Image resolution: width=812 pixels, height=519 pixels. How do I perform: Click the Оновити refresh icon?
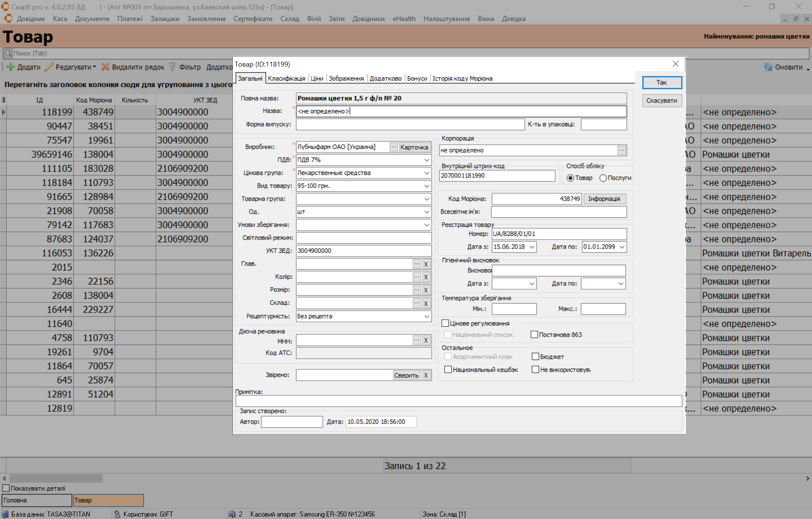tap(768, 67)
